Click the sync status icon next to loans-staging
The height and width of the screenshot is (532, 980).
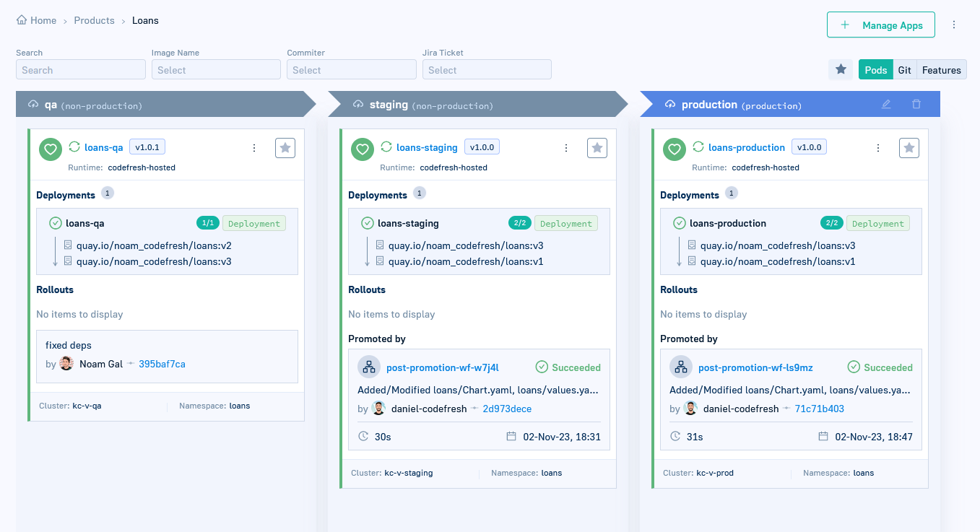point(386,147)
